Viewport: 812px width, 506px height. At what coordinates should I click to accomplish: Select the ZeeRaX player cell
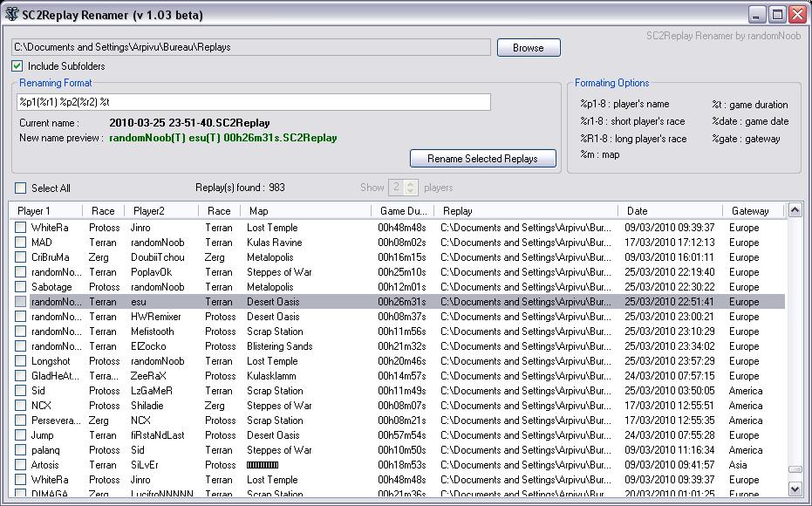tap(148, 375)
